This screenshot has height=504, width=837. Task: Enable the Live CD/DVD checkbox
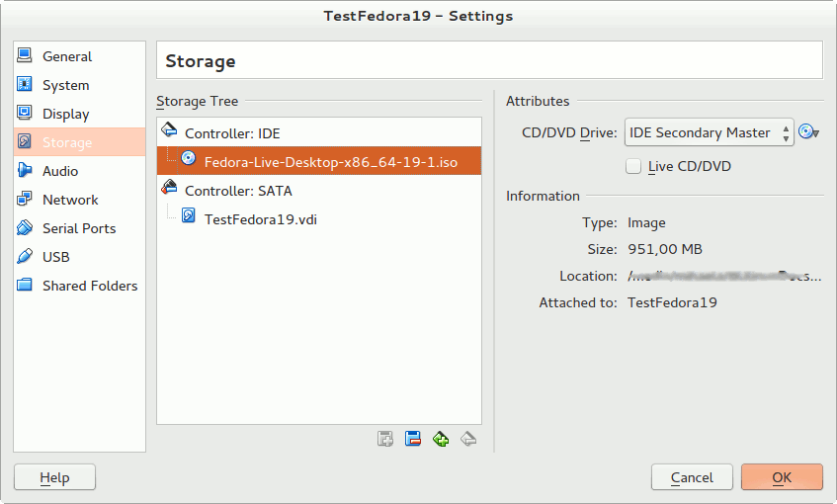coord(633,166)
